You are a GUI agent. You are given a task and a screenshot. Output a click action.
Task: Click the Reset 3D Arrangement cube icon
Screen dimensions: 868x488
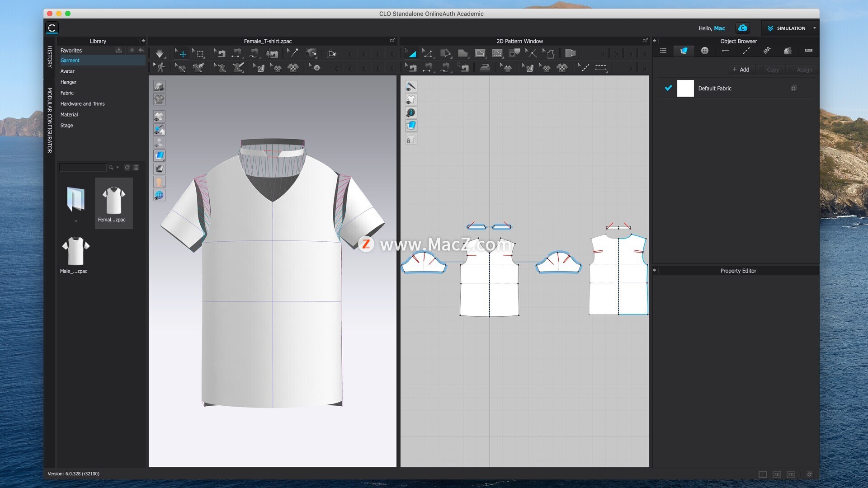(332, 54)
